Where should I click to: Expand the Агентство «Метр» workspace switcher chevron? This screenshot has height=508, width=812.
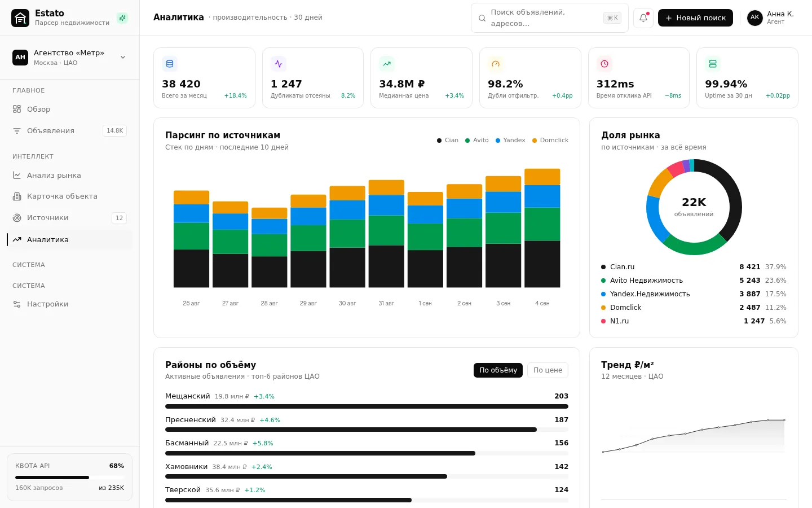[x=123, y=58]
